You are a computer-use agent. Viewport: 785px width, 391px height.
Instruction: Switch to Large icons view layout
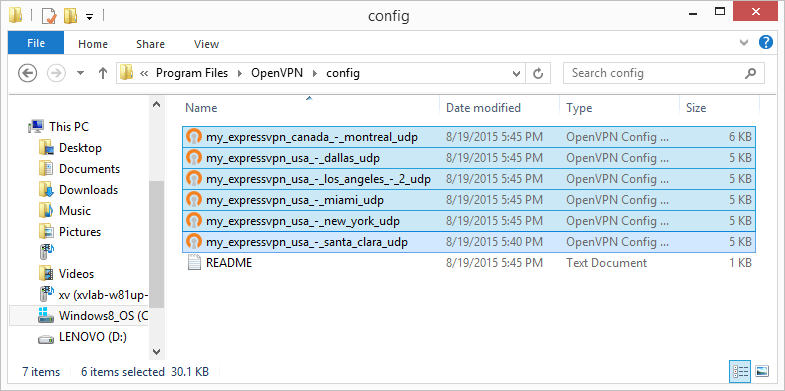761,371
